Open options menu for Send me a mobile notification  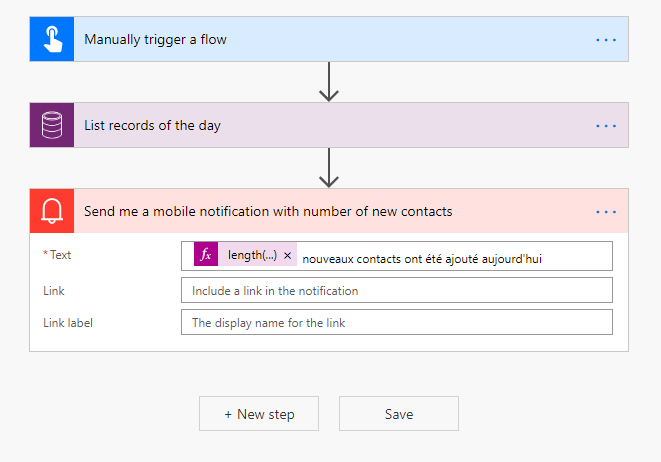[606, 211]
